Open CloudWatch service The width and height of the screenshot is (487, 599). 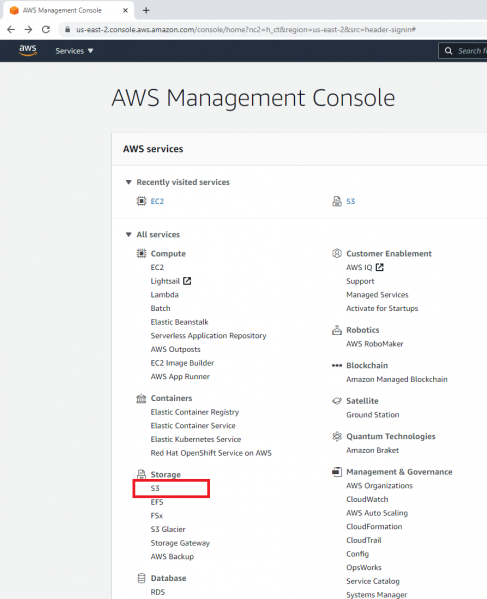coord(367,499)
